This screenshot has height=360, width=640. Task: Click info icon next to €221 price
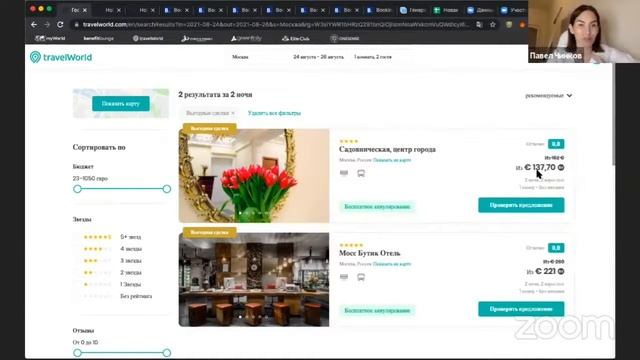pyautogui.click(x=561, y=271)
